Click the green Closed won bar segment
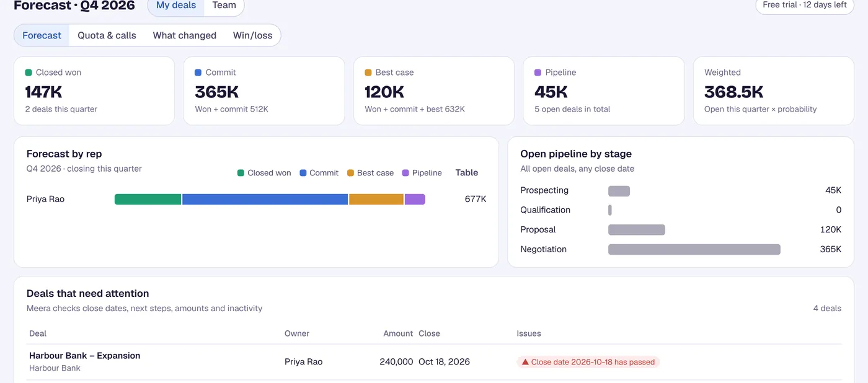The image size is (868, 383). tap(148, 199)
